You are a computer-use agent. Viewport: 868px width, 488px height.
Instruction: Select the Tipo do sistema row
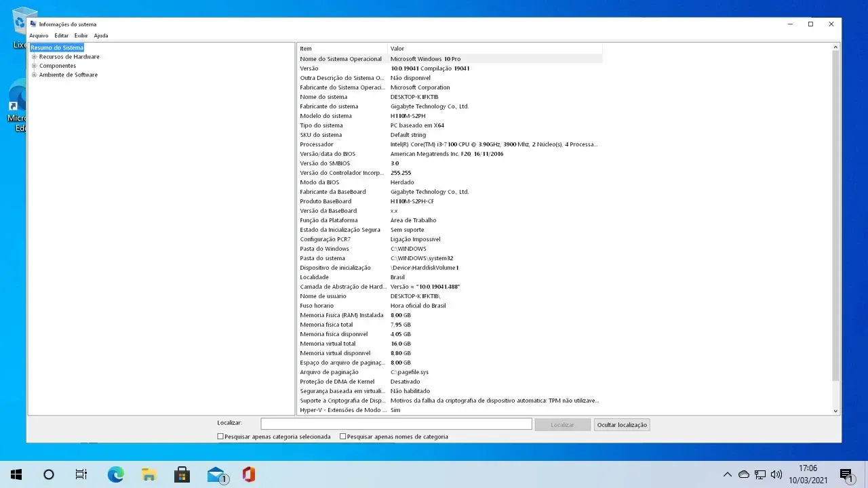(450, 125)
